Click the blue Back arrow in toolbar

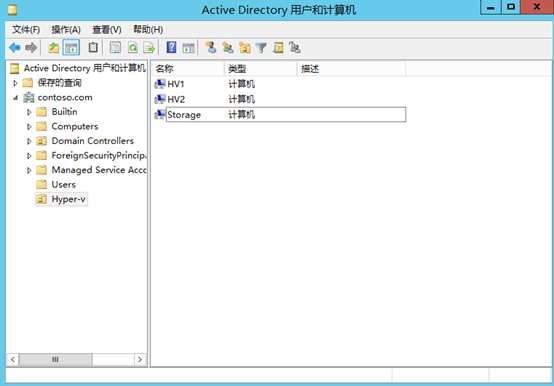(15, 48)
